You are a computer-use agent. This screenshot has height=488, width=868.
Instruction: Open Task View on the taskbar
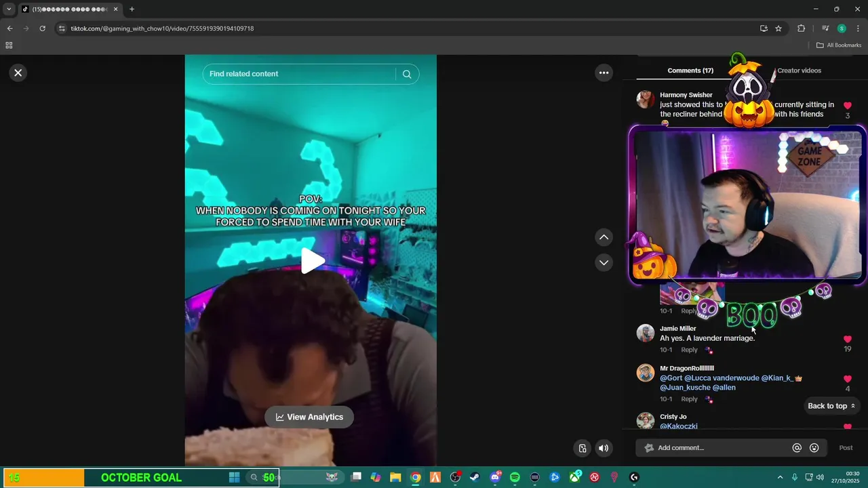(x=356, y=477)
